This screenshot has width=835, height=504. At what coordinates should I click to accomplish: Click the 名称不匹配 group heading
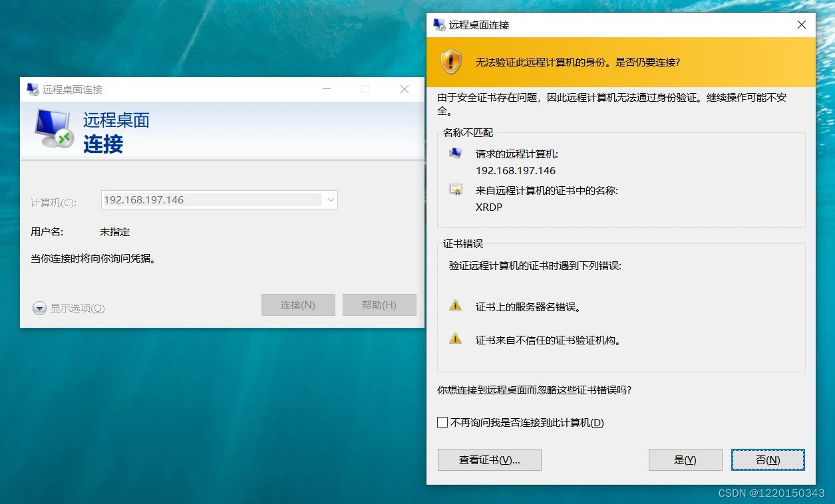pos(468,133)
